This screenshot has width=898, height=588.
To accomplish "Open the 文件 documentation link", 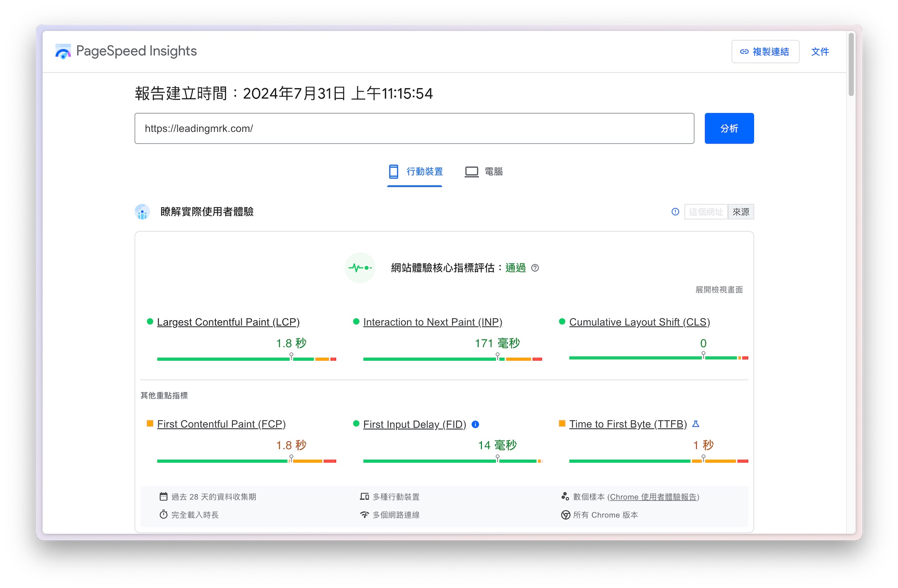I will [820, 51].
